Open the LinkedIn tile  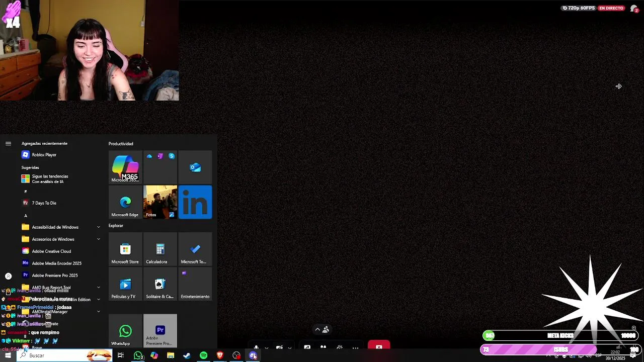195,202
